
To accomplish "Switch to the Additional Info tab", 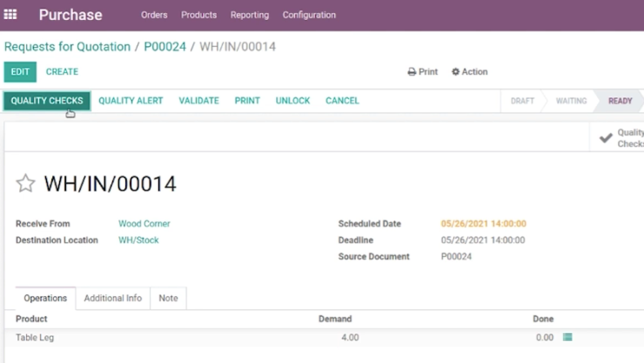I will pos(113,298).
